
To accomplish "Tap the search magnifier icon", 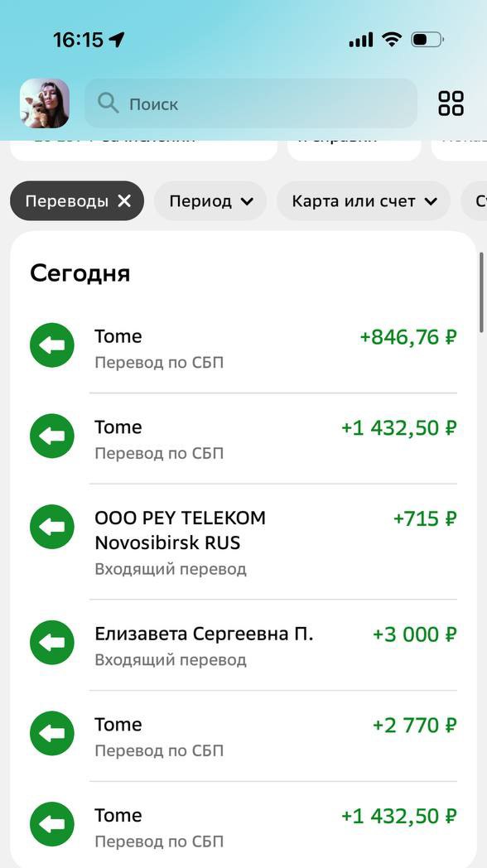I will click(x=108, y=104).
